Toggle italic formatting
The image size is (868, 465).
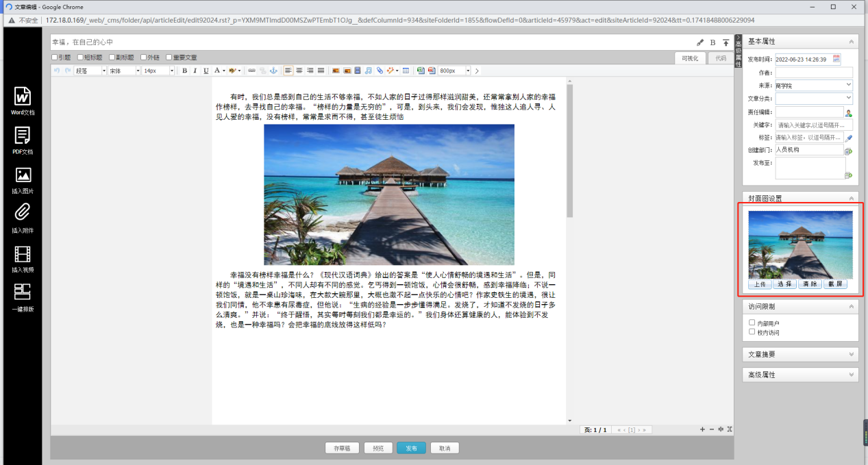tap(195, 71)
